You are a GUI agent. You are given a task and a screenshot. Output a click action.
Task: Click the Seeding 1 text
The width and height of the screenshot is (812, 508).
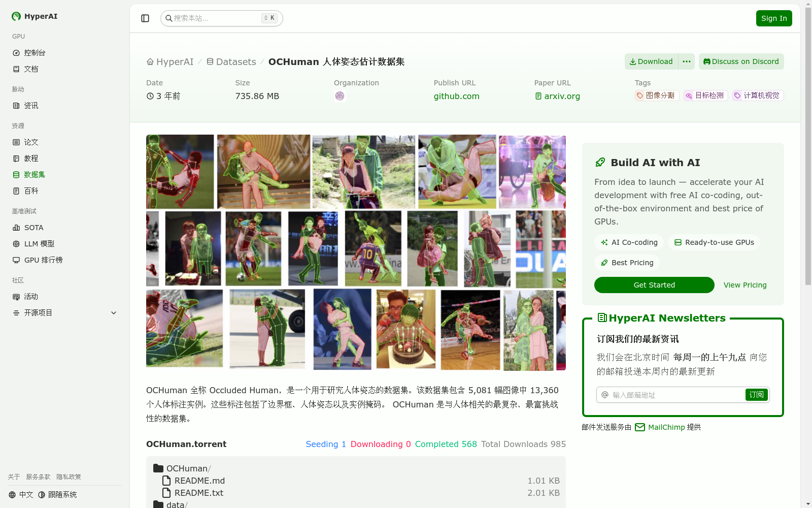pyautogui.click(x=326, y=444)
